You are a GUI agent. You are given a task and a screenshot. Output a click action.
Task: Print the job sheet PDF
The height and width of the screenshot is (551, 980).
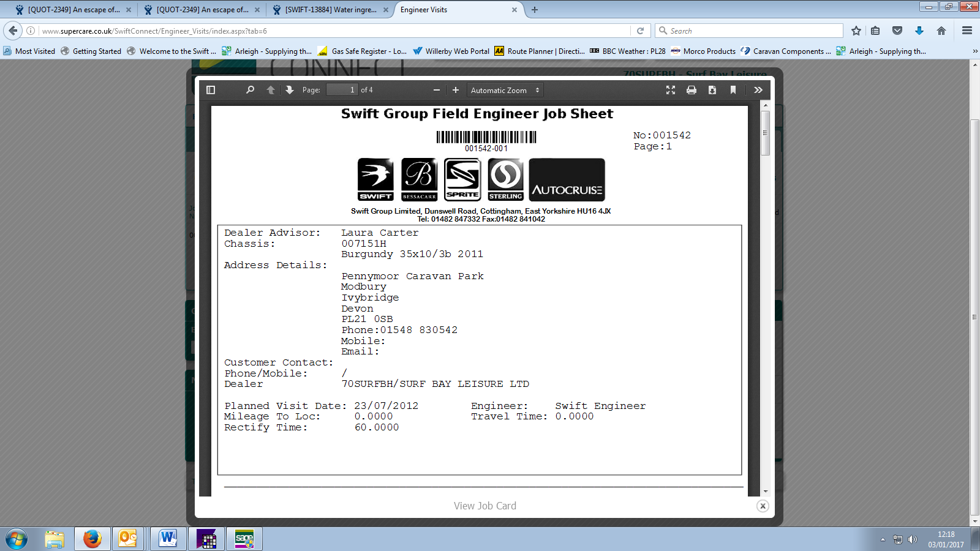692,90
